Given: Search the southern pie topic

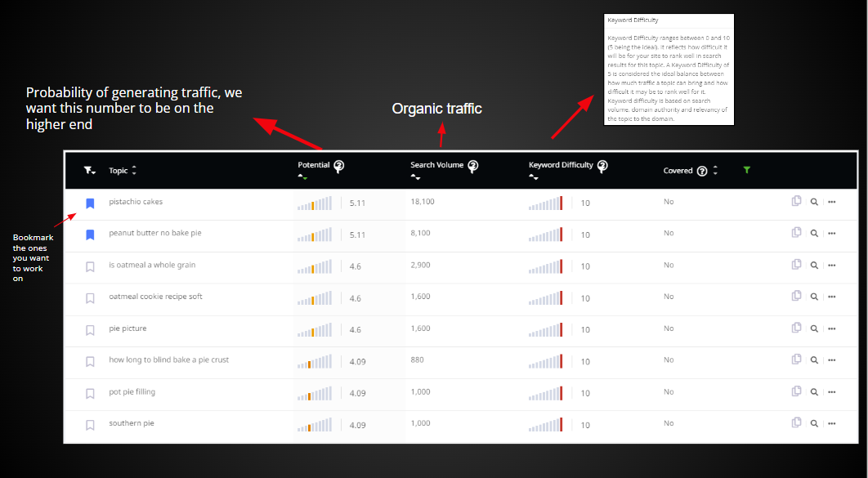Looking at the screenshot, I should (814, 423).
